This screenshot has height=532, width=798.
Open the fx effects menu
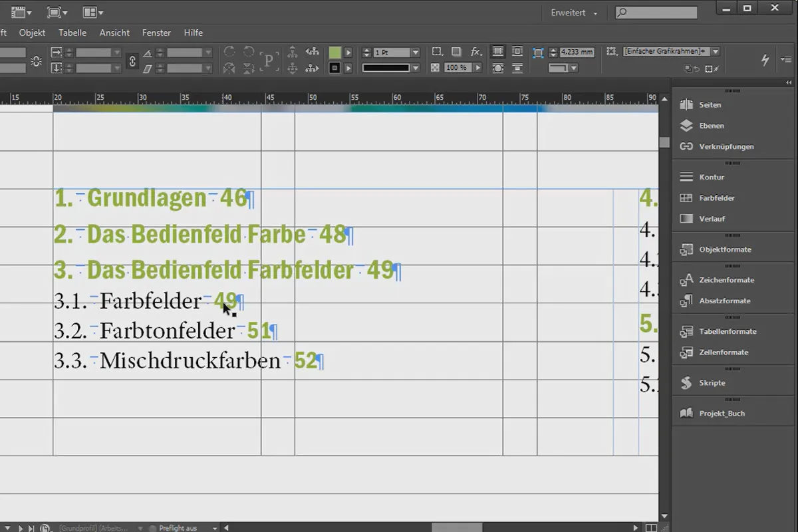pyautogui.click(x=476, y=52)
